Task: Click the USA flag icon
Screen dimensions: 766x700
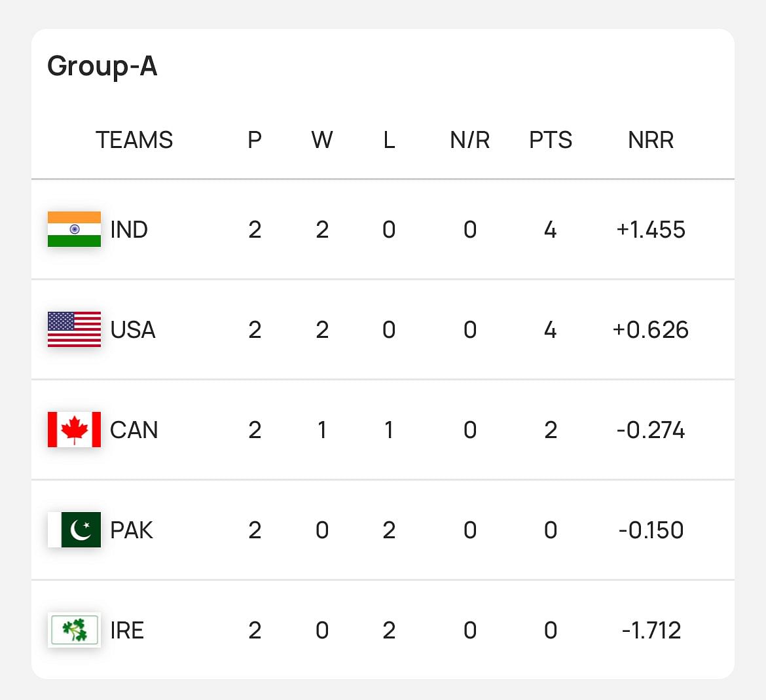Action: (x=74, y=329)
